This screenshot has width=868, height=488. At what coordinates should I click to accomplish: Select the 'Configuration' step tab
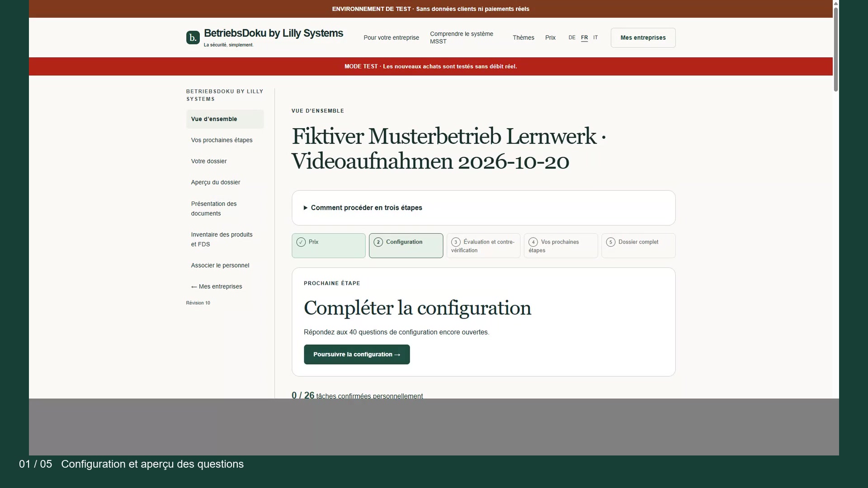pyautogui.click(x=406, y=245)
